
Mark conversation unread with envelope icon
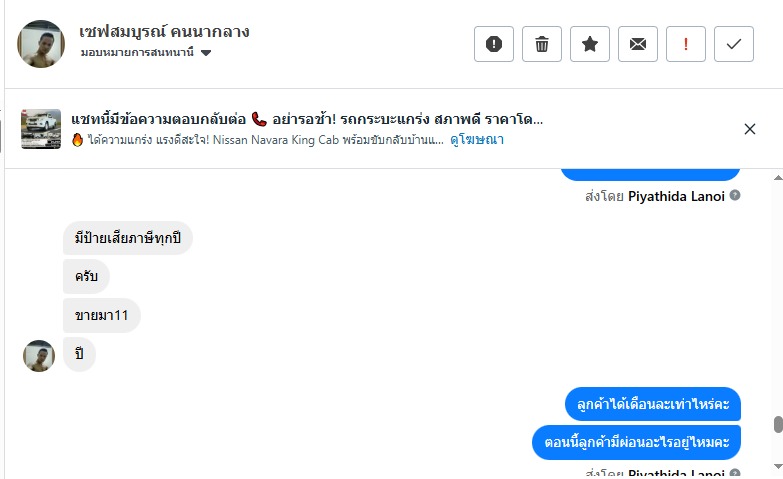tap(638, 44)
